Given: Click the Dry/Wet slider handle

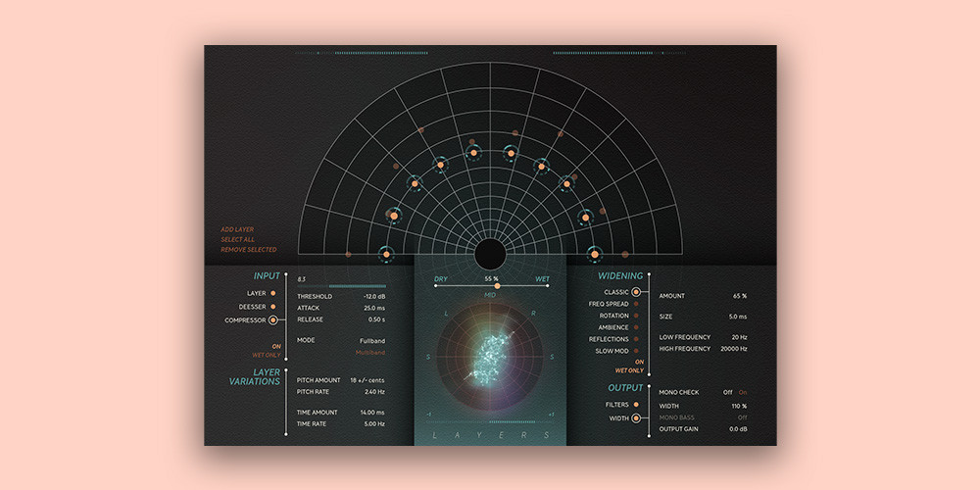Looking at the screenshot, I should [497, 285].
